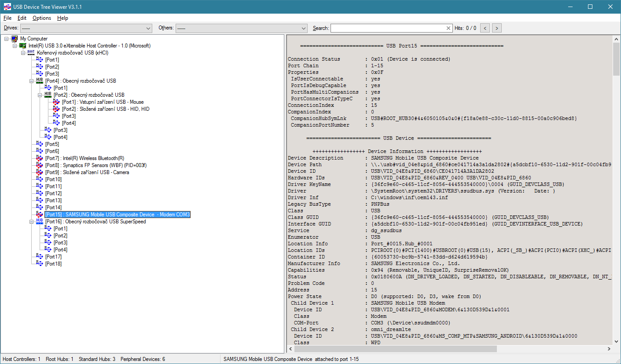This screenshot has width=621, height=364.
Task: Click the Intel USB 3.0 host controller icon
Action: (x=23, y=46)
